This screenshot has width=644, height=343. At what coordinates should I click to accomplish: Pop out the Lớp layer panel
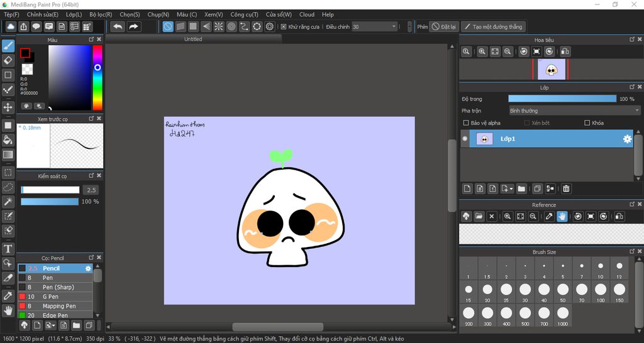(x=632, y=87)
